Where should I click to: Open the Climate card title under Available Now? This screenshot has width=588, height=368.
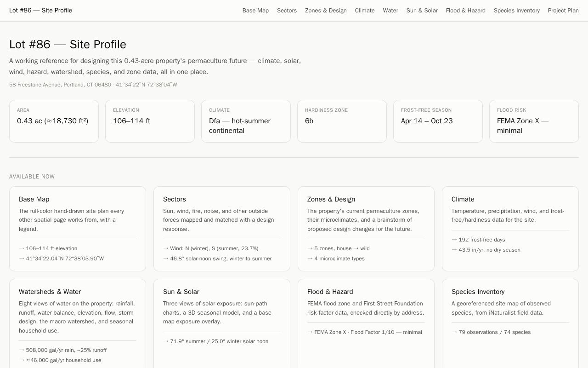[x=463, y=199]
